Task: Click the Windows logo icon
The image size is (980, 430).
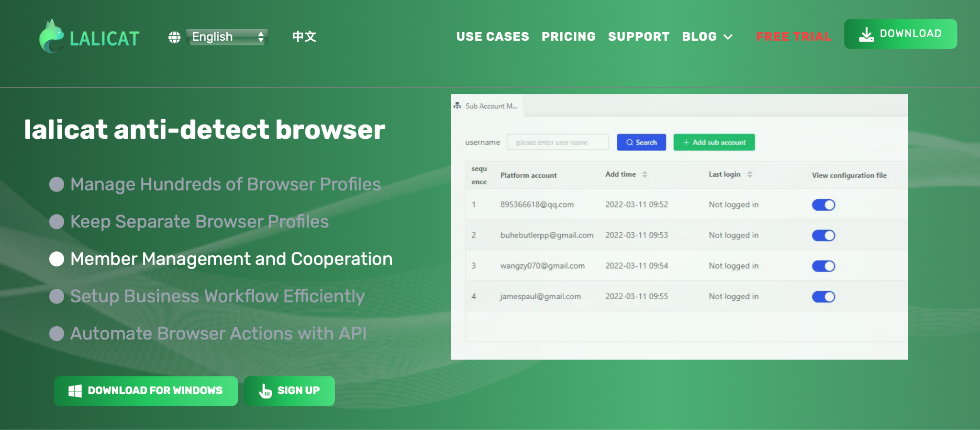Action: point(75,391)
